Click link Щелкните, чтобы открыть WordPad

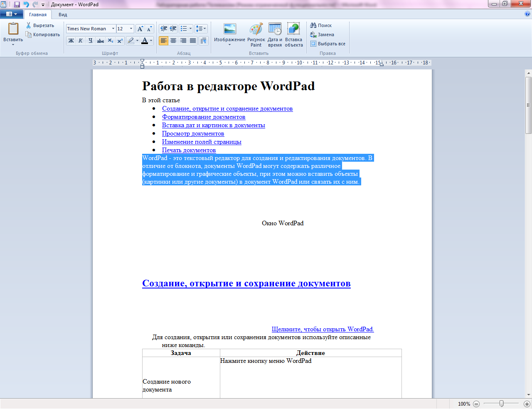point(323,329)
